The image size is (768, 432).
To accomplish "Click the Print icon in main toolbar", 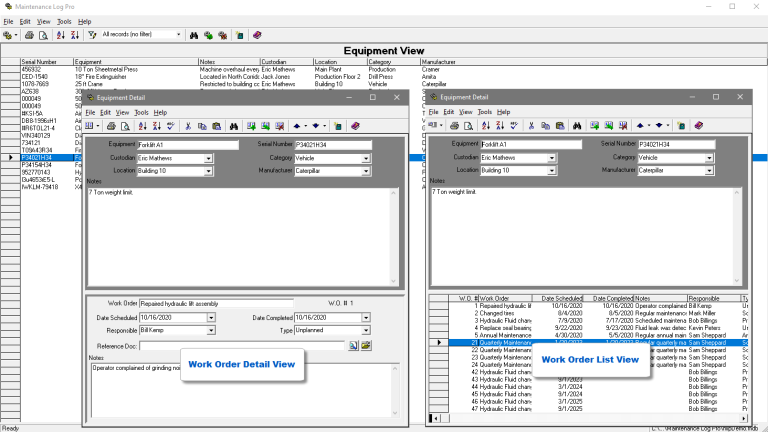I will tap(30, 35).
